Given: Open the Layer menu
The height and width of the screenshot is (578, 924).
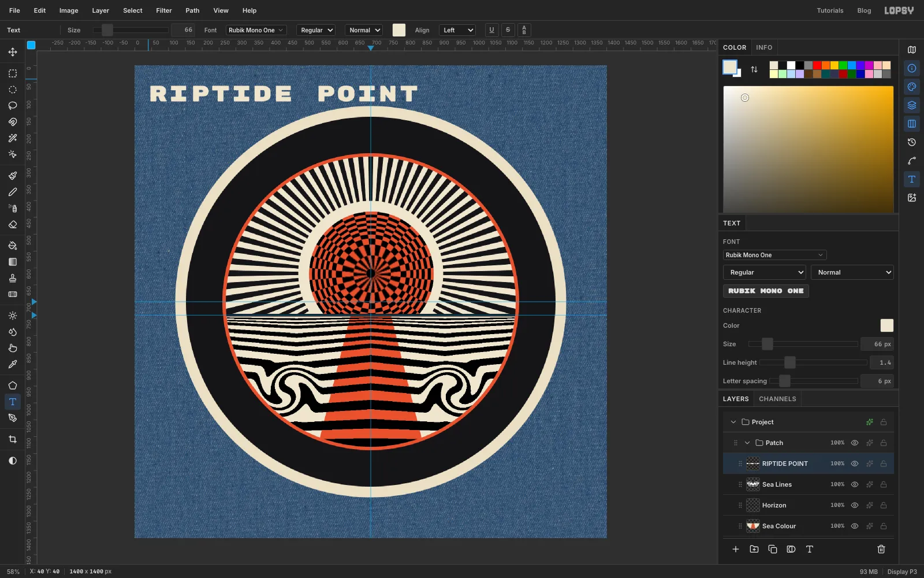Looking at the screenshot, I should tap(100, 10).
